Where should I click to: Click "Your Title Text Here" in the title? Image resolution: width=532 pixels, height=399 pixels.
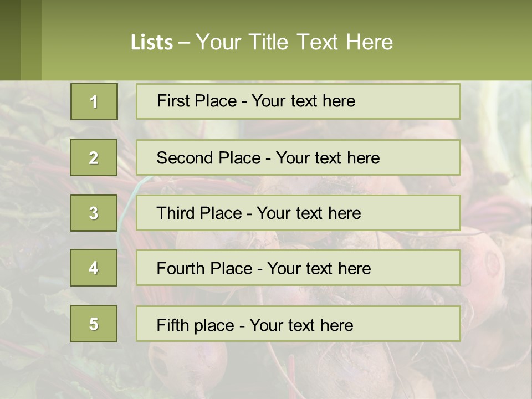click(294, 42)
